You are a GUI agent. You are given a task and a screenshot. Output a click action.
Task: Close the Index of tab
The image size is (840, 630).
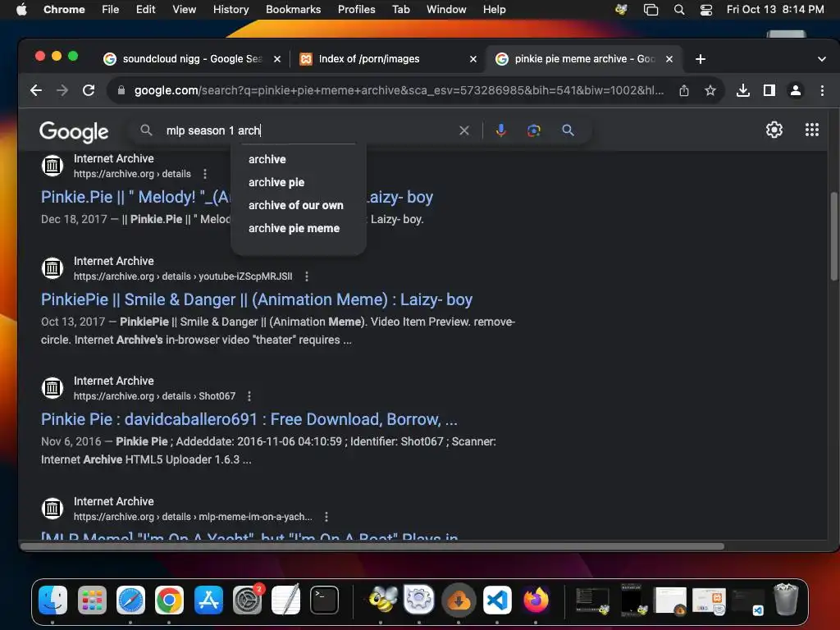[473, 59]
